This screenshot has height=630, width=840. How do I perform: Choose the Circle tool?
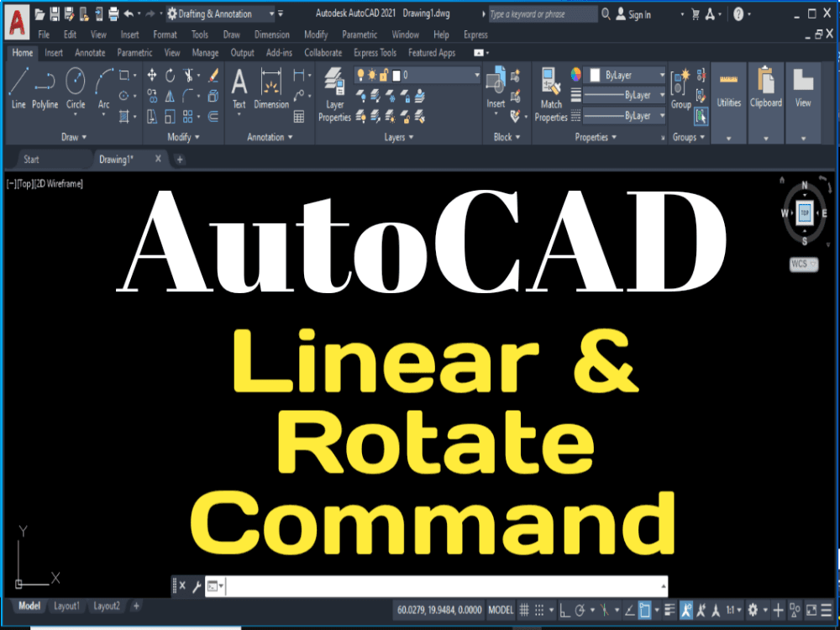(76, 88)
